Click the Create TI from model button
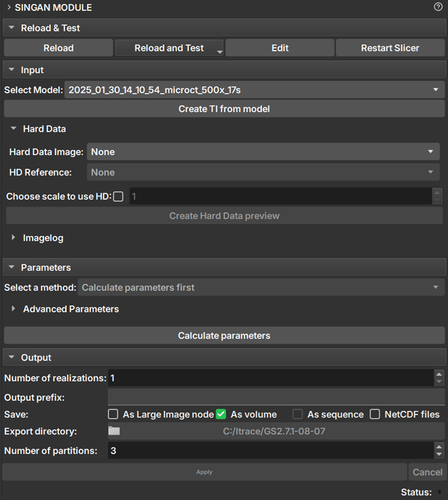The height and width of the screenshot is (500, 448). click(x=224, y=109)
